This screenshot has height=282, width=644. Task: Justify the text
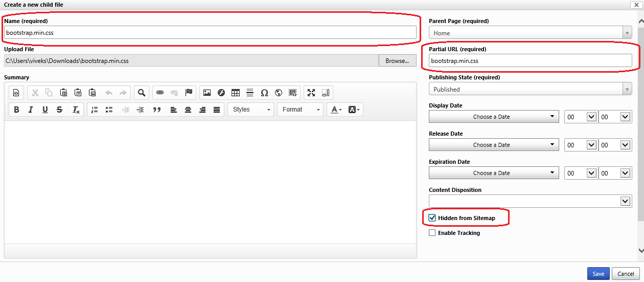217,110
